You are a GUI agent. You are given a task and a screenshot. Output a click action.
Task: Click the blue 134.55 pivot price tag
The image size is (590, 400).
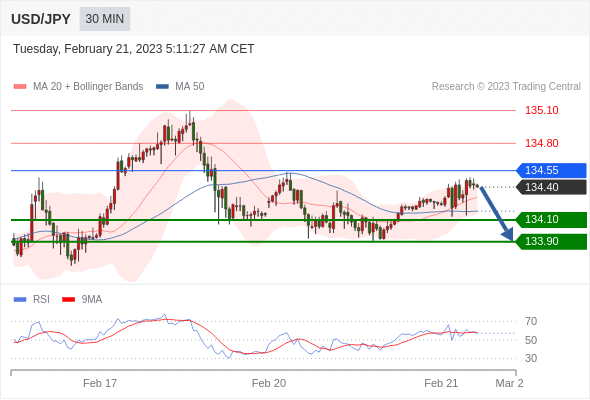(551, 170)
